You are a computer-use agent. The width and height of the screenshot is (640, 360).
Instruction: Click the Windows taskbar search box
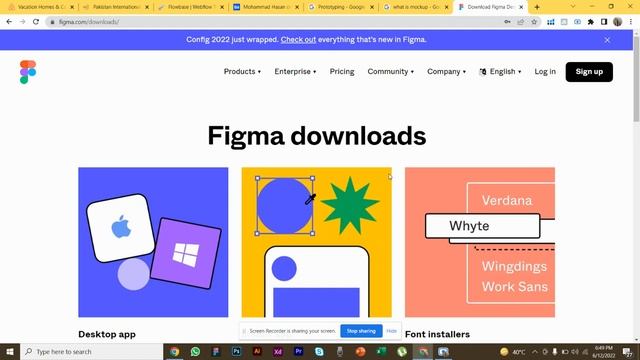pos(91,351)
